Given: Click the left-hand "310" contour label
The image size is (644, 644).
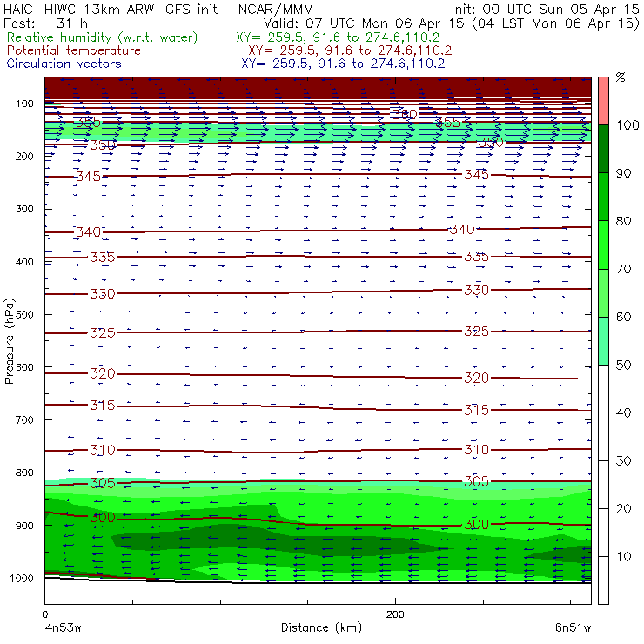Looking at the screenshot, I should coord(103,450).
